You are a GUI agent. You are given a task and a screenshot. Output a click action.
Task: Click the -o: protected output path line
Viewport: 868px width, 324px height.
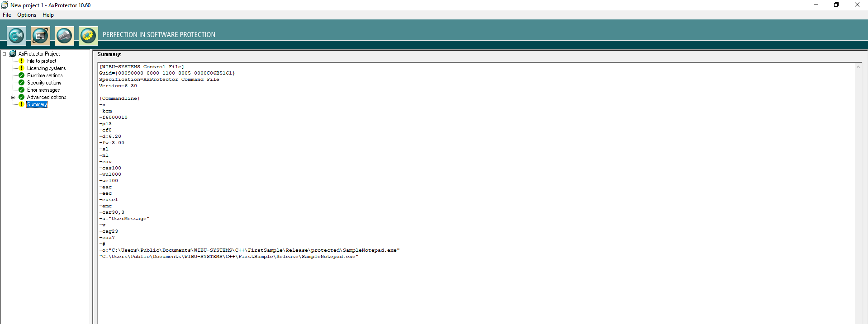pyautogui.click(x=249, y=250)
